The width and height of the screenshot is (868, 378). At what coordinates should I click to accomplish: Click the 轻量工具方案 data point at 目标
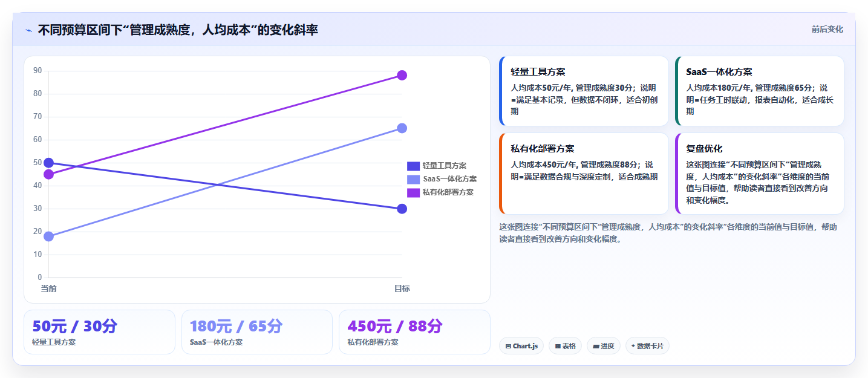[402, 209]
